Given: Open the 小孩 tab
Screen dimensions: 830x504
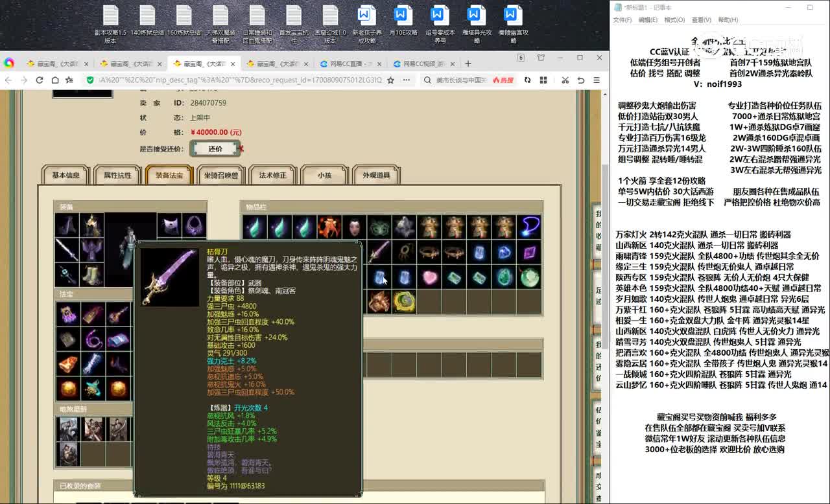Looking at the screenshot, I should (324, 175).
